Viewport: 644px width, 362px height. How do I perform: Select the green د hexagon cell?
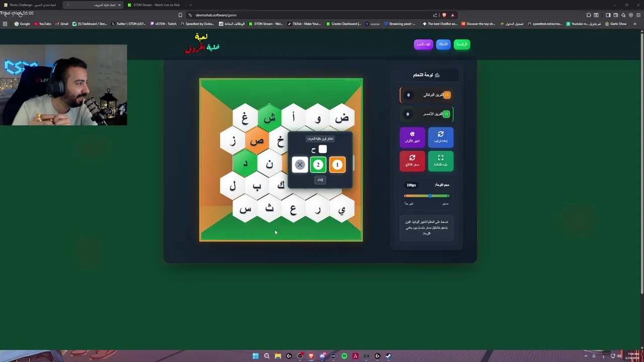click(245, 163)
